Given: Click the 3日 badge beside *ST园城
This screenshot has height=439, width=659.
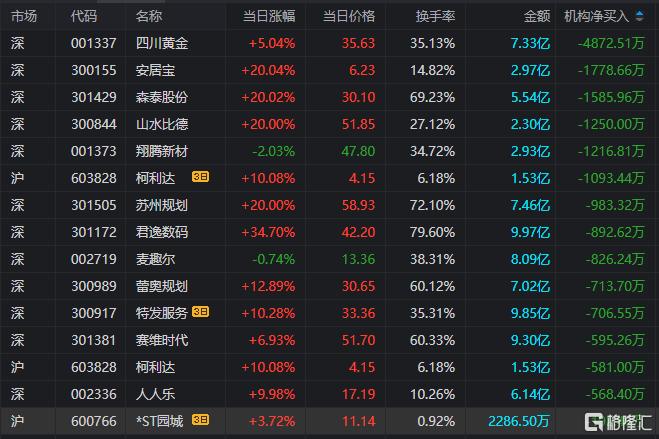Looking at the screenshot, I should [201, 420].
